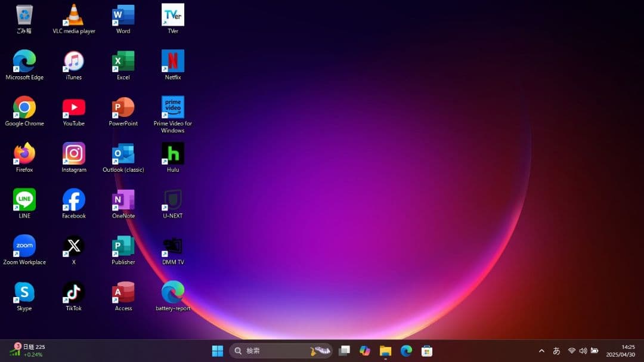Open the Windows Start menu
The image size is (644, 362).
218,351
